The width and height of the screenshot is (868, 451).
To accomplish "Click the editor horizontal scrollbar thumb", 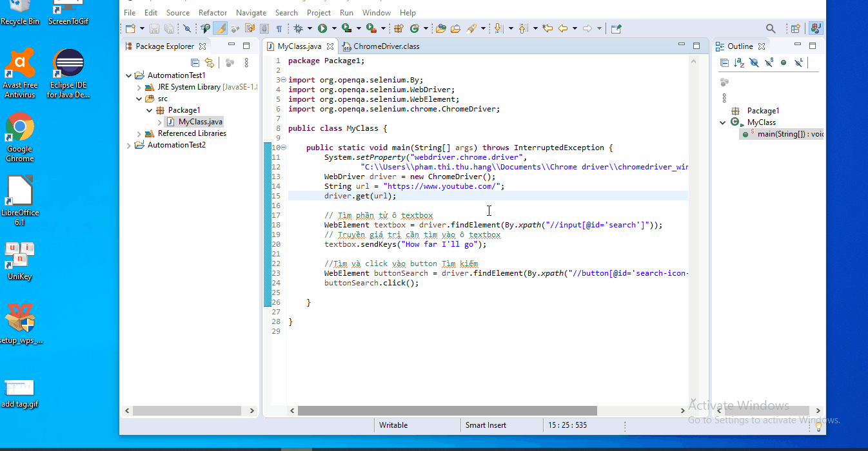I will 447,410.
